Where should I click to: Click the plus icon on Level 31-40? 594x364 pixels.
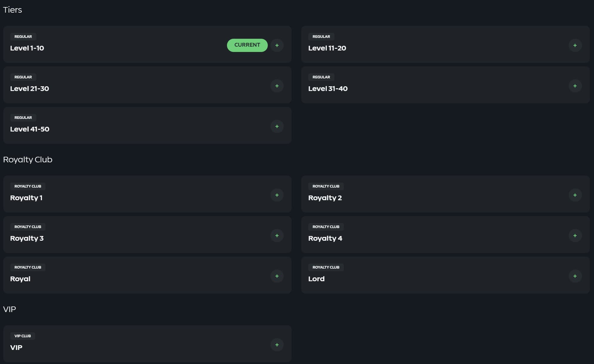click(575, 86)
